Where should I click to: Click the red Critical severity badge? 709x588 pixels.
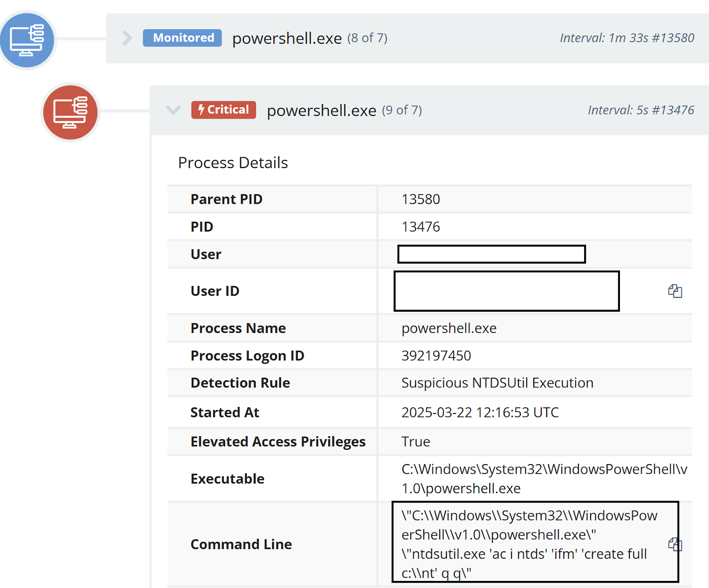[224, 110]
